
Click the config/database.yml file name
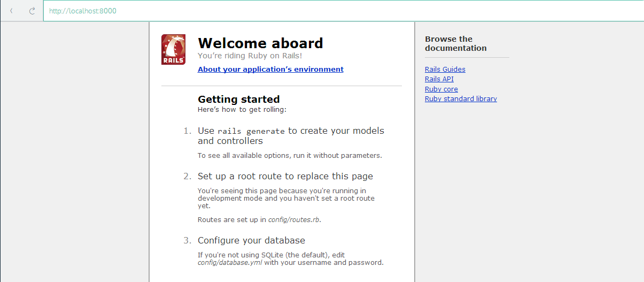[229, 263]
